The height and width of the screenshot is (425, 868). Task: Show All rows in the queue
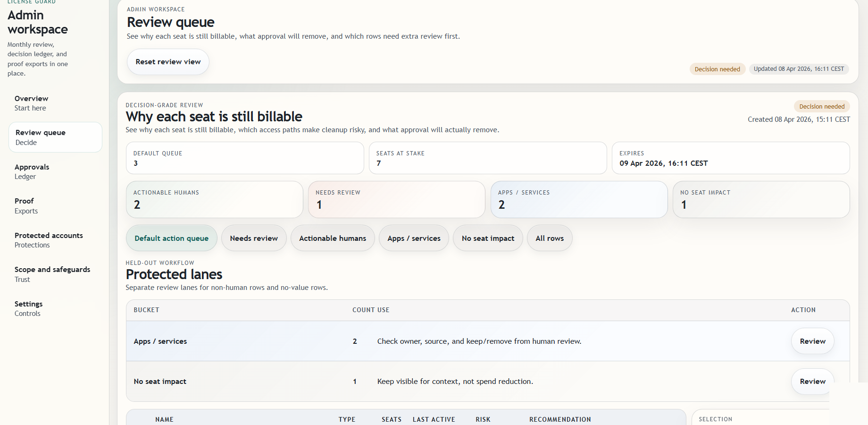[550, 238]
